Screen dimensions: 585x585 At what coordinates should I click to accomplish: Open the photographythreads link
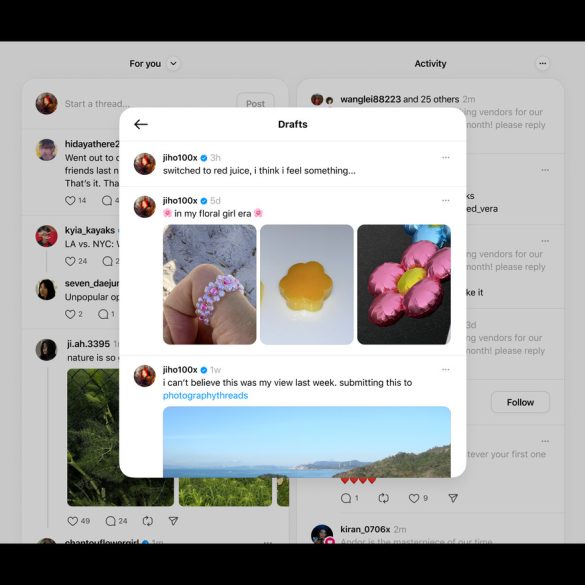205,395
